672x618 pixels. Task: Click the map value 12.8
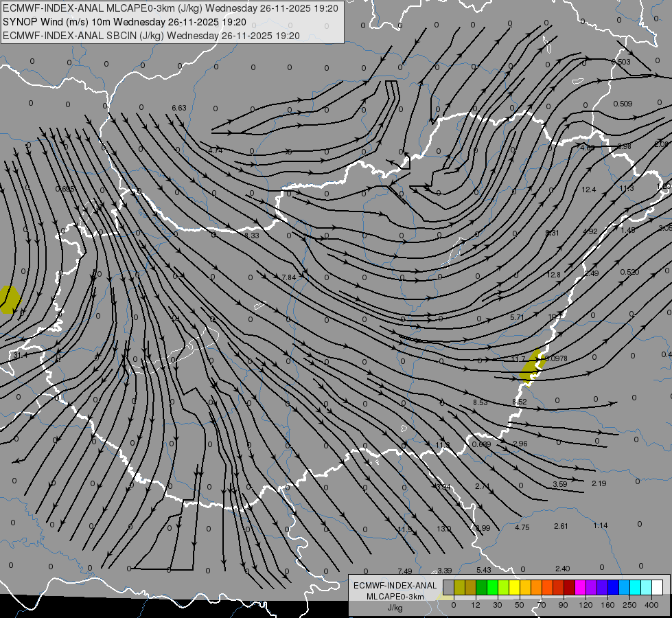coord(554,275)
